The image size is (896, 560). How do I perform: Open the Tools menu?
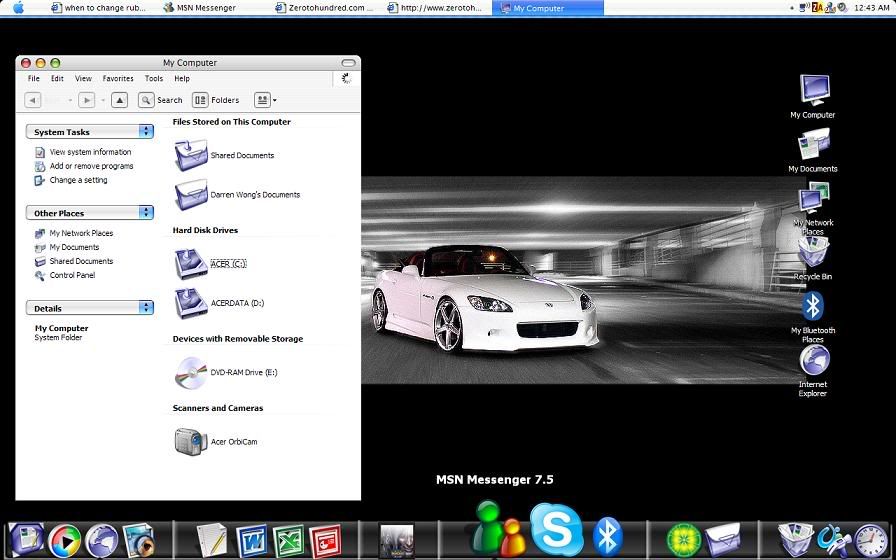pyautogui.click(x=153, y=78)
